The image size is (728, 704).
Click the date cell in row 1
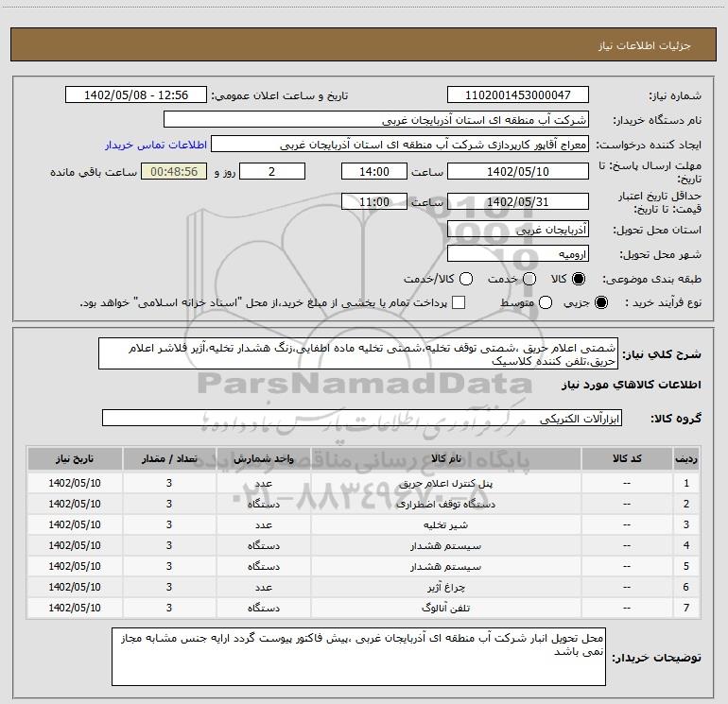coord(75,483)
